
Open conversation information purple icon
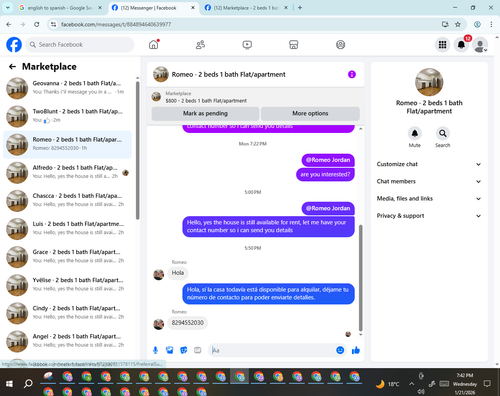pos(352,74)
